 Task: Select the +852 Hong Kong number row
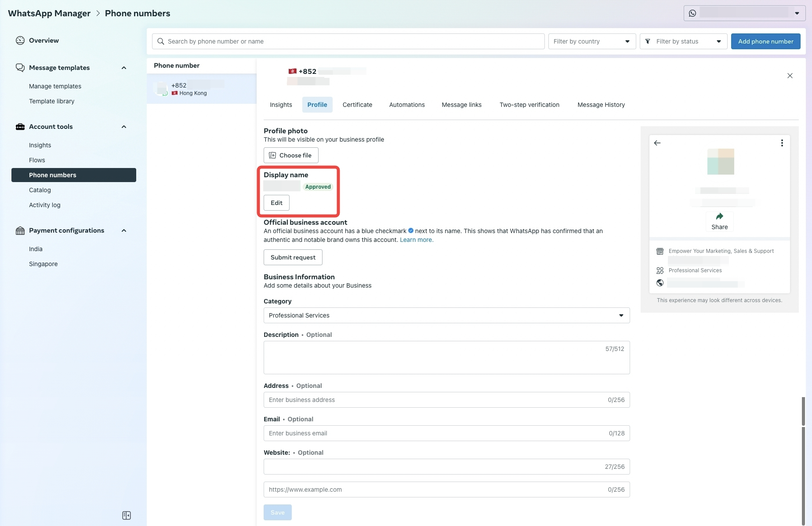[x=201, y=89]
